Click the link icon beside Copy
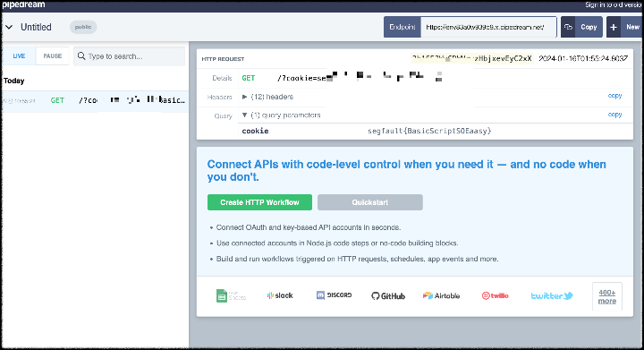 [568, 27]
